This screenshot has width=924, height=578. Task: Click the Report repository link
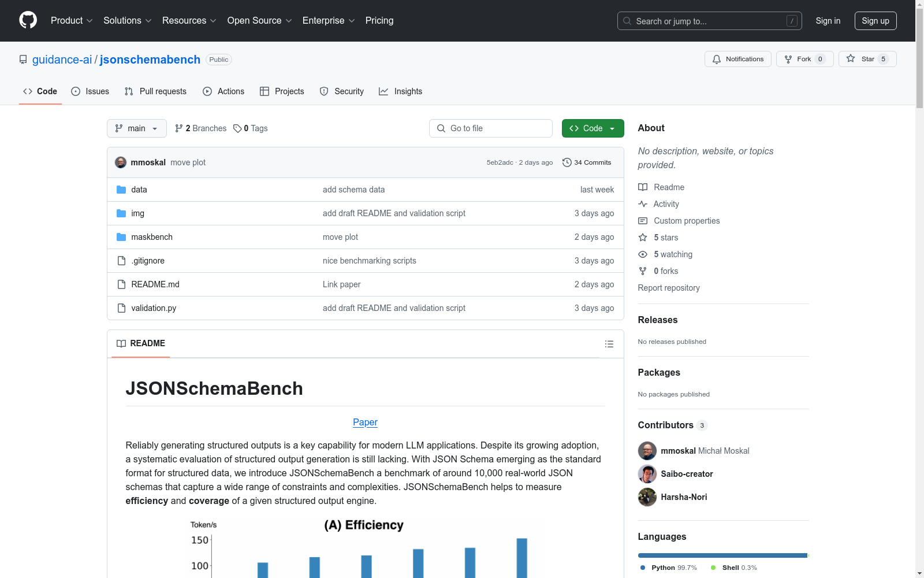click(x=669, y=288)
